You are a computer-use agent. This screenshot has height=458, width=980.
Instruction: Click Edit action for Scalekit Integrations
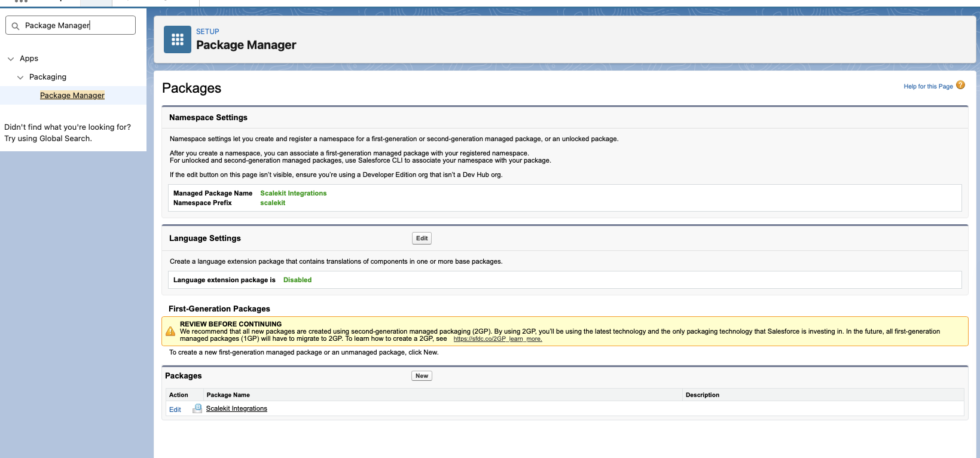175,410
